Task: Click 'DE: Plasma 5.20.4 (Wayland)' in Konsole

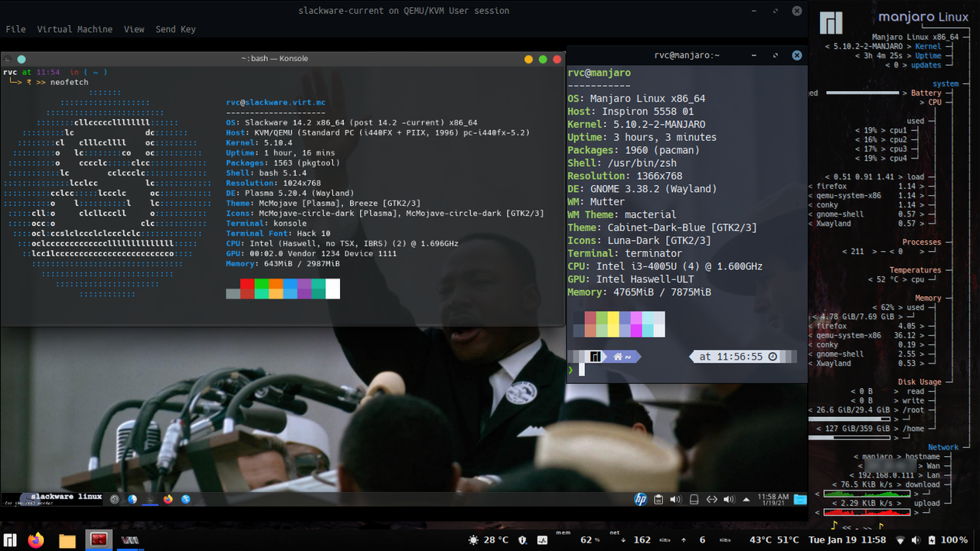Action: (x=289, y=194)
